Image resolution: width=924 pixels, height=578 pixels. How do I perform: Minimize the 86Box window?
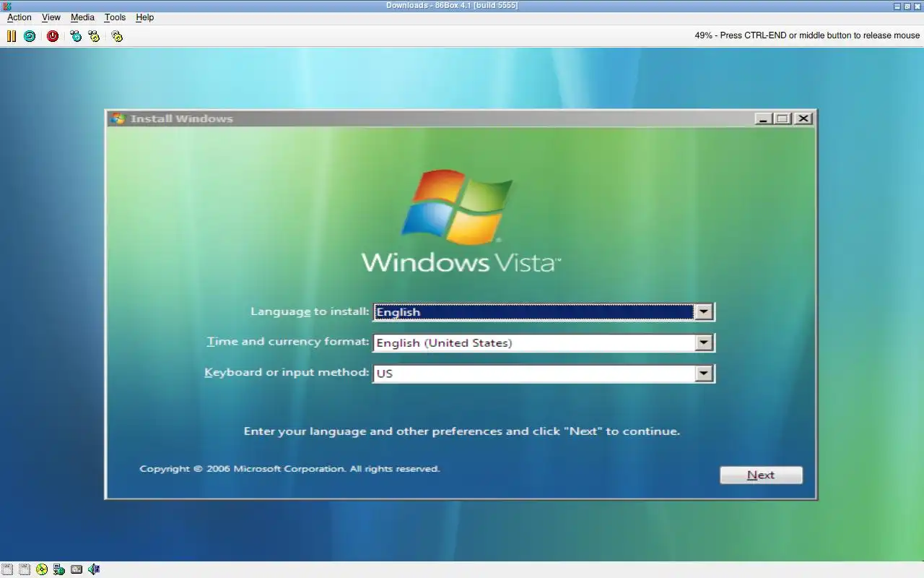click(x=898, y=6)
